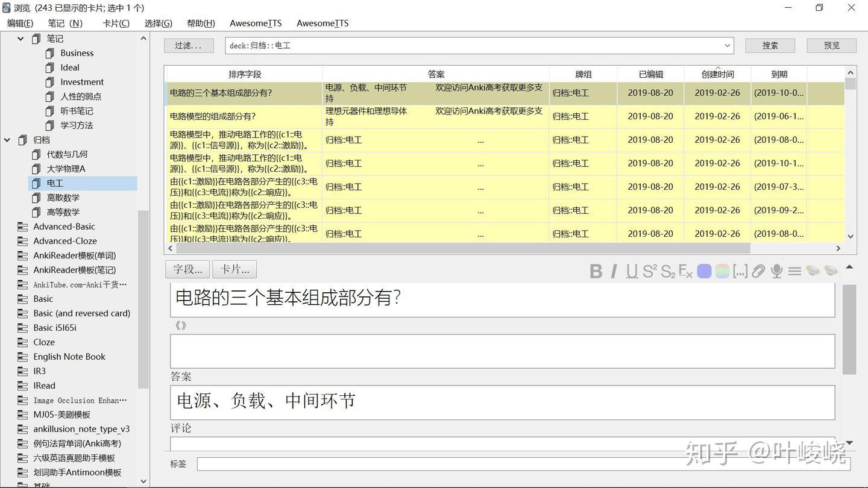The image size is (868, 488).
Task: Underline the selected field text
Action: pyautogui.click(x=632, y=271)
